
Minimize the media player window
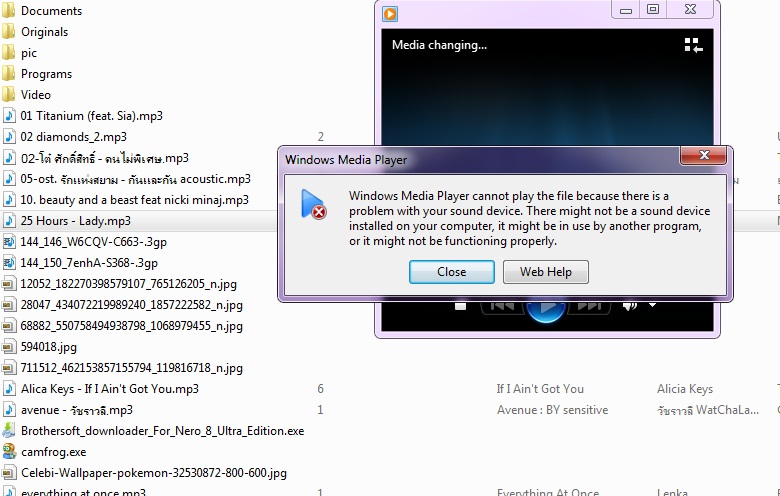[626, 10]
